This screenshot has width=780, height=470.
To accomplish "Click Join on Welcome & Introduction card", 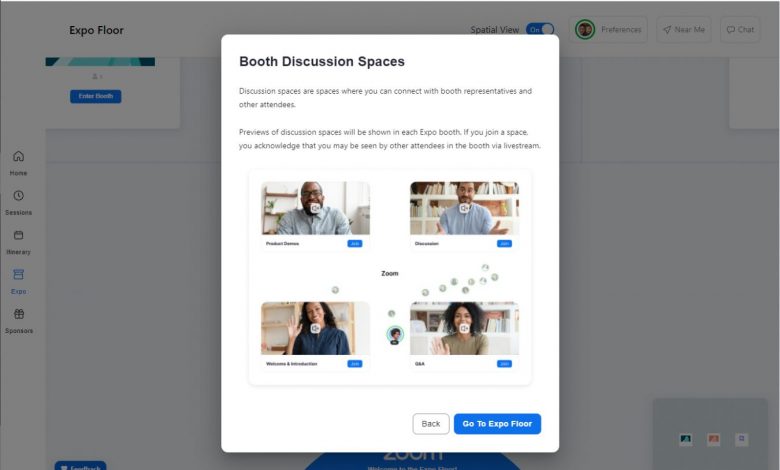I will coord(355,364).
